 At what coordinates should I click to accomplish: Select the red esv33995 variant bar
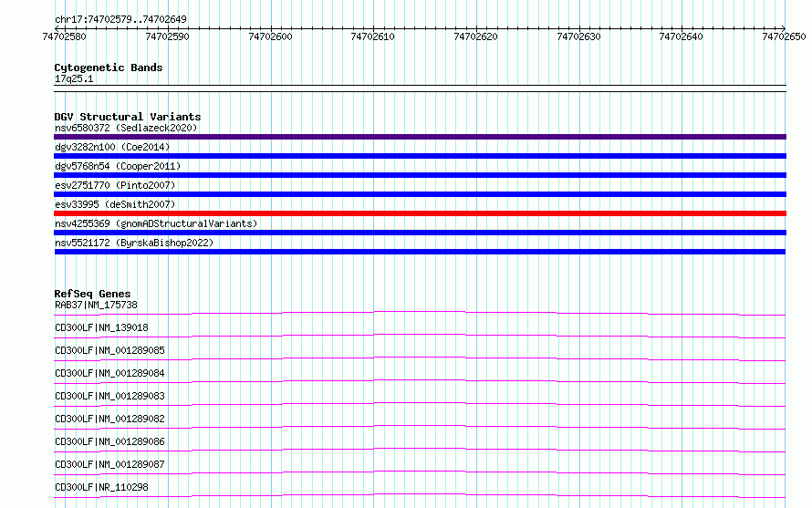(420, 213)
